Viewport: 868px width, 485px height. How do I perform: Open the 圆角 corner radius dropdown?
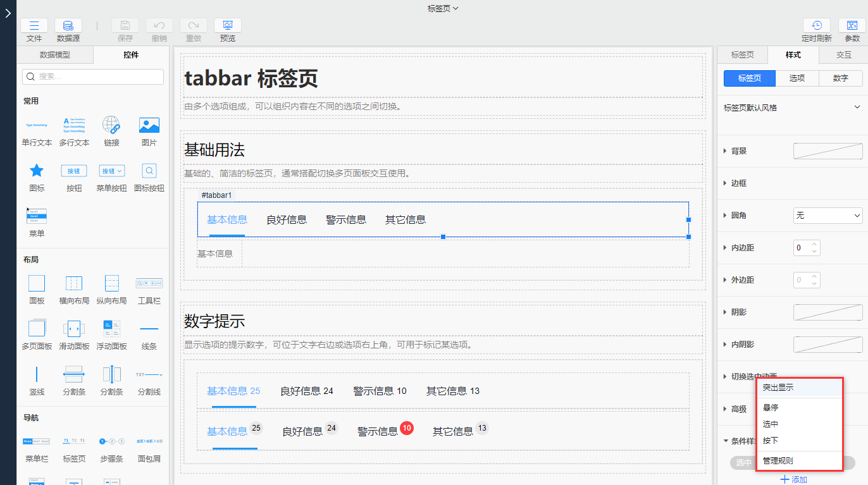tap(828, 216)
